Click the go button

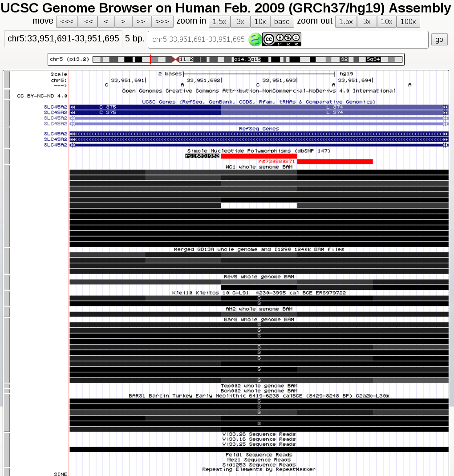439,40
